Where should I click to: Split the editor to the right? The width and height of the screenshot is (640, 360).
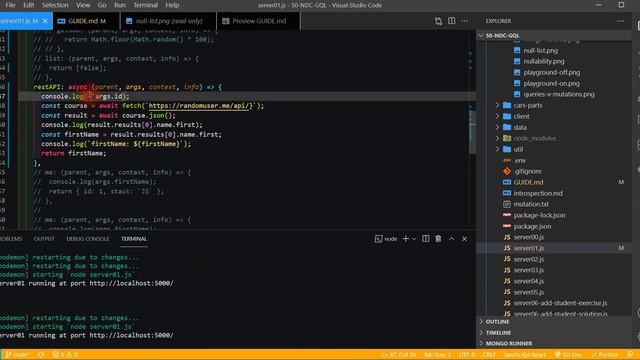(451, 21)
